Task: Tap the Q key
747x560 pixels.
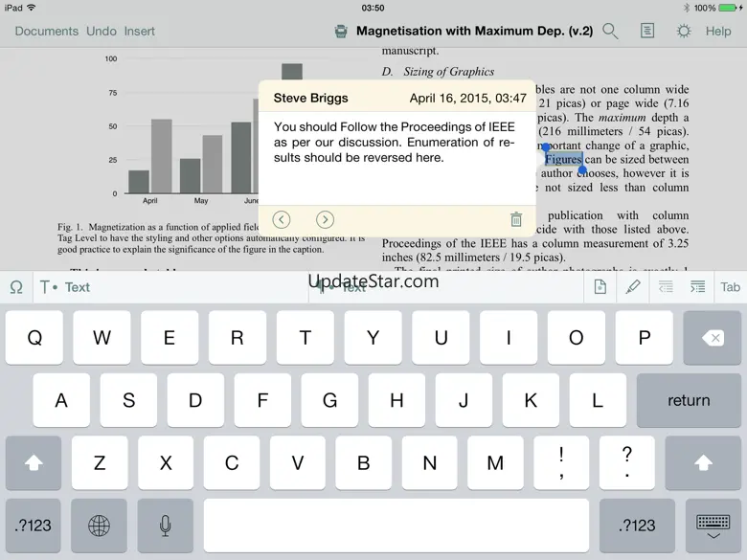Action: pos(34,338)
